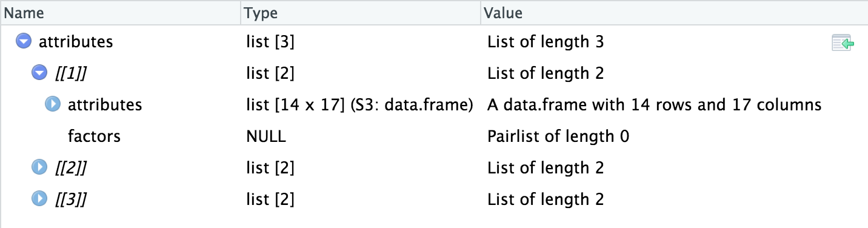Screen dimensions: 868x228
Task: Click the [[2]] item label
Action: pyautogui.click(x=69, y=169)
